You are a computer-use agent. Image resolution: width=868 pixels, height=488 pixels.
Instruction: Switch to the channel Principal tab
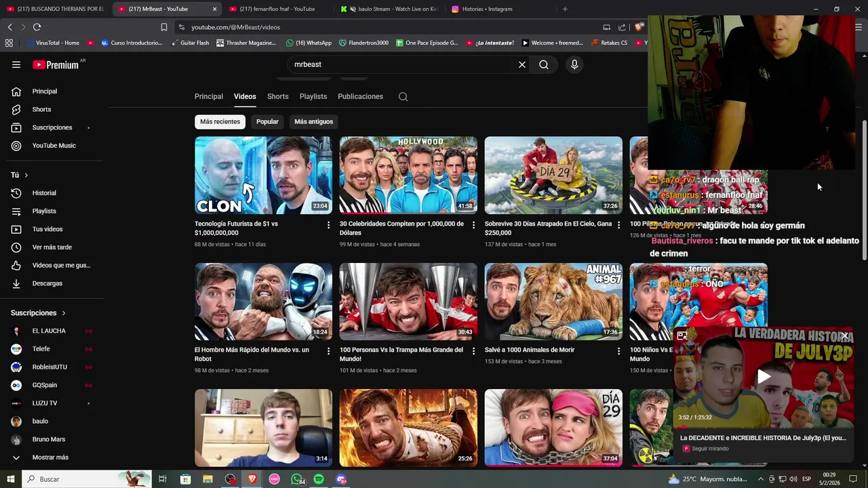209,96
